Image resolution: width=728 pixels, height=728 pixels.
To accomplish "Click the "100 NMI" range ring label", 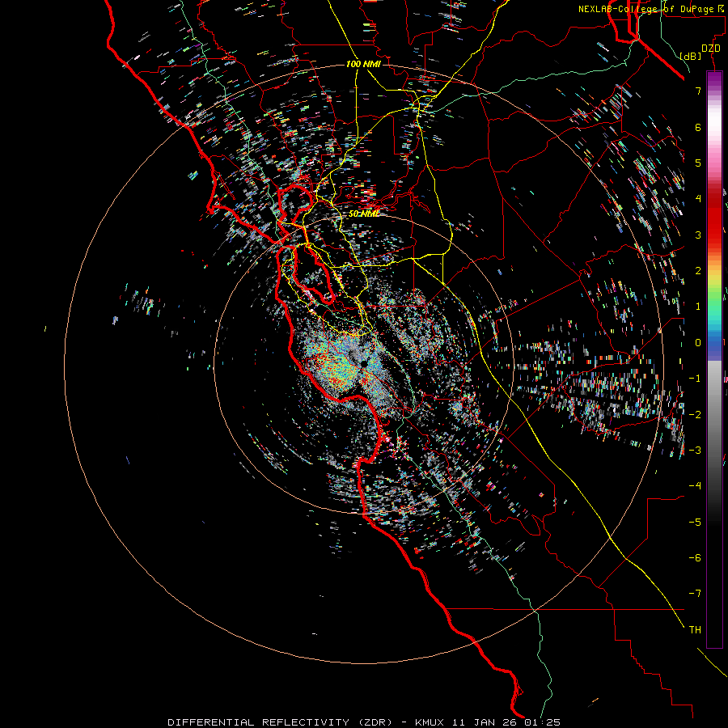I will coord(363,64).
